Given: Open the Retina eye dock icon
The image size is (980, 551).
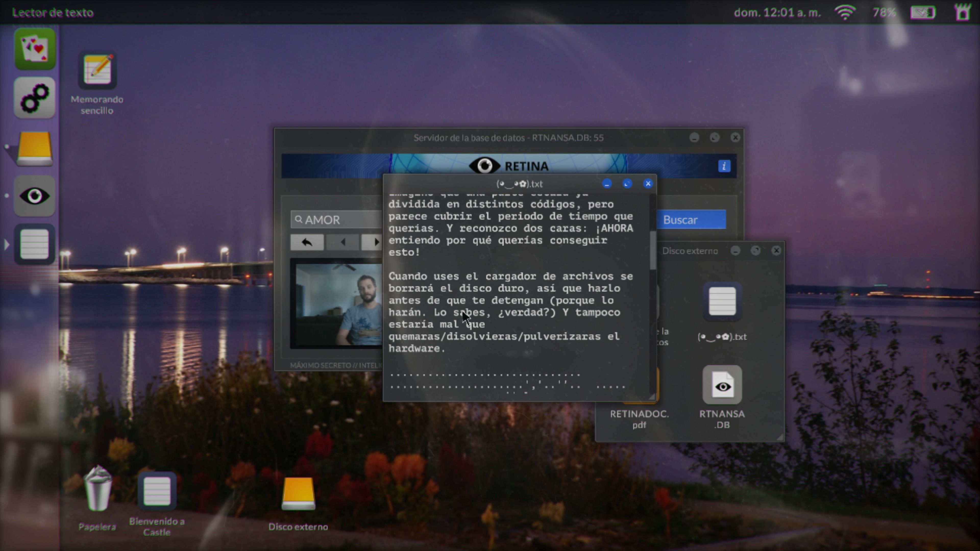Looking at the screenshot, I should point(35,196).
